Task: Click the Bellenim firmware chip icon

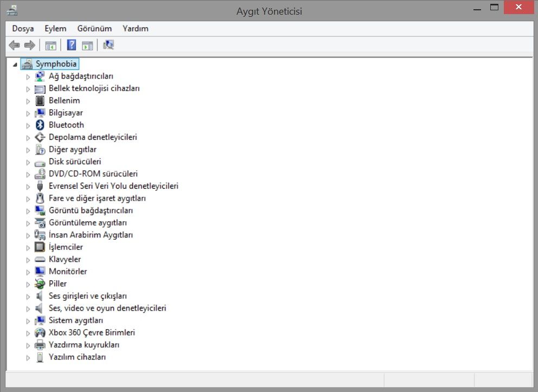Action: pos(40,100)
